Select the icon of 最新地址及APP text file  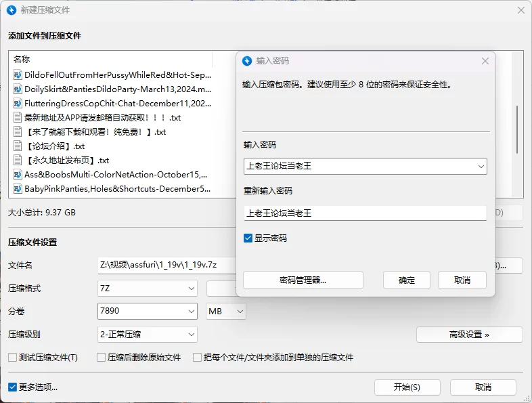[18, 118]
